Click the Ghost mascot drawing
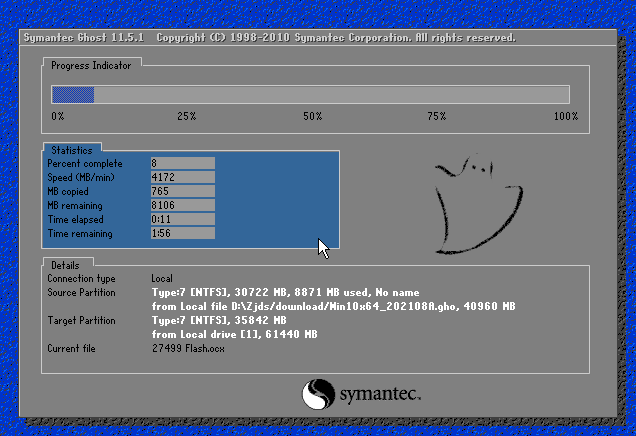This screenshot has width=636, height=436. tap(479, 204)
